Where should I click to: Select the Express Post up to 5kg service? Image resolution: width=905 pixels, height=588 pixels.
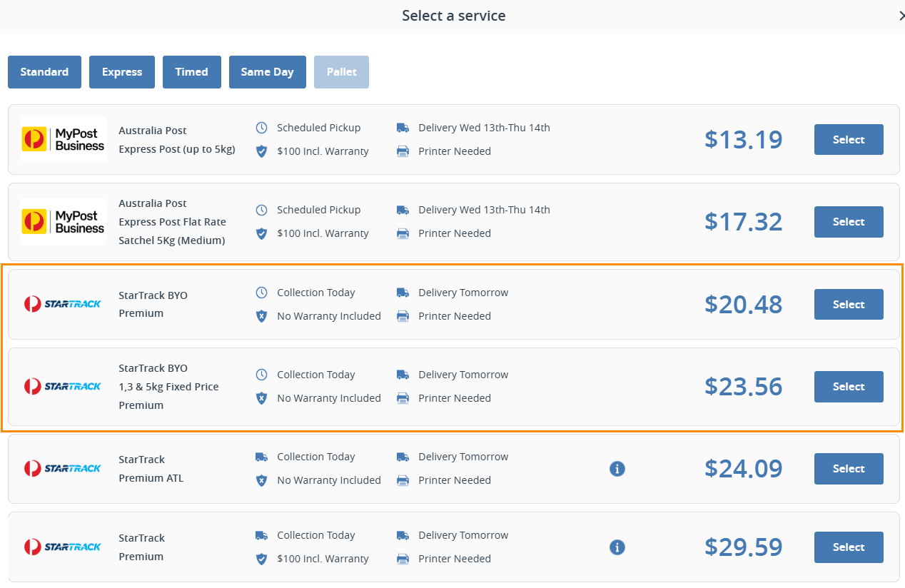849,139
